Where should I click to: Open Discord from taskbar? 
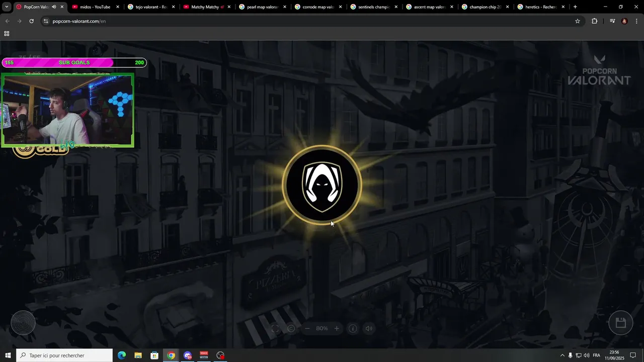[188, 355]
